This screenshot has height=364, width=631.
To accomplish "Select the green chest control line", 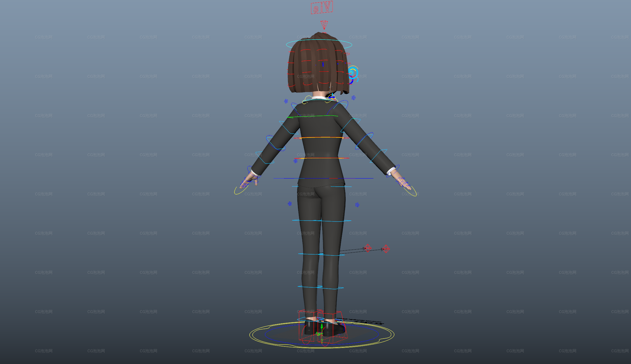I will [312, 116].
